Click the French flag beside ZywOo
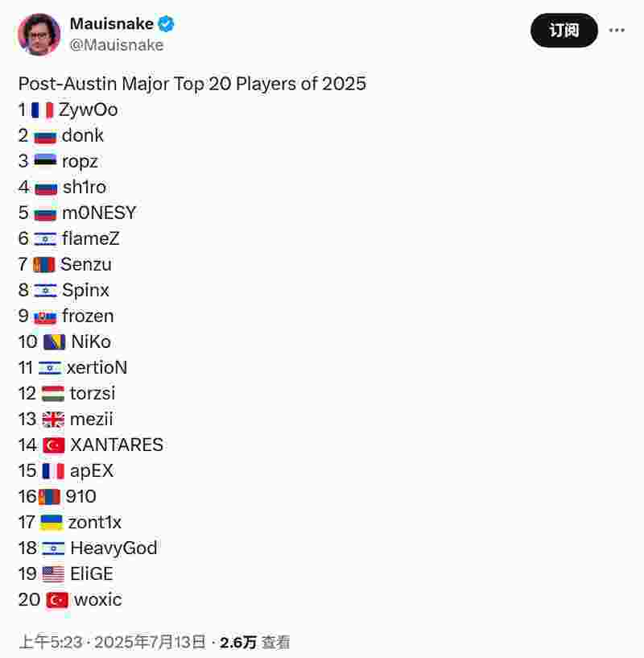This screenshot has width=644, height=658. click(43, 110)
